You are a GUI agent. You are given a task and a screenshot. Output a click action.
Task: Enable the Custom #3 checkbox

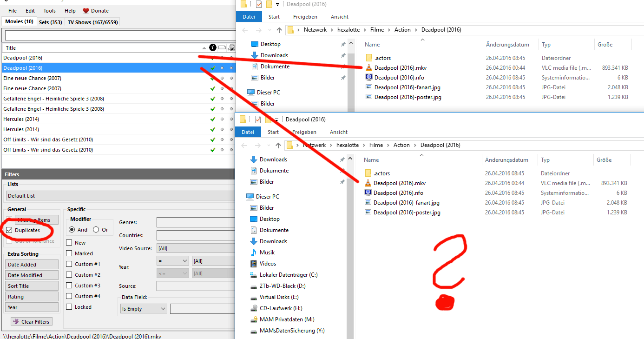[x=69, y=286]
